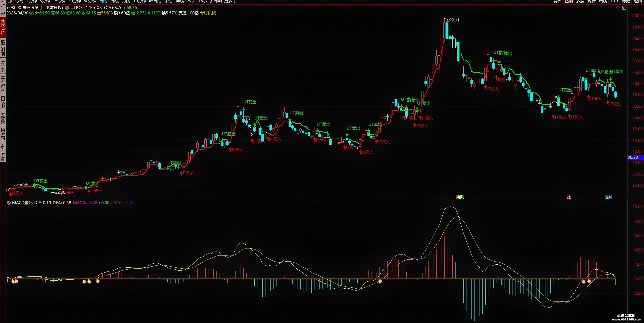Click the 榜跌 marker below the chart
Viewport: 644px width, 323px height.
(x=460, y=197)
